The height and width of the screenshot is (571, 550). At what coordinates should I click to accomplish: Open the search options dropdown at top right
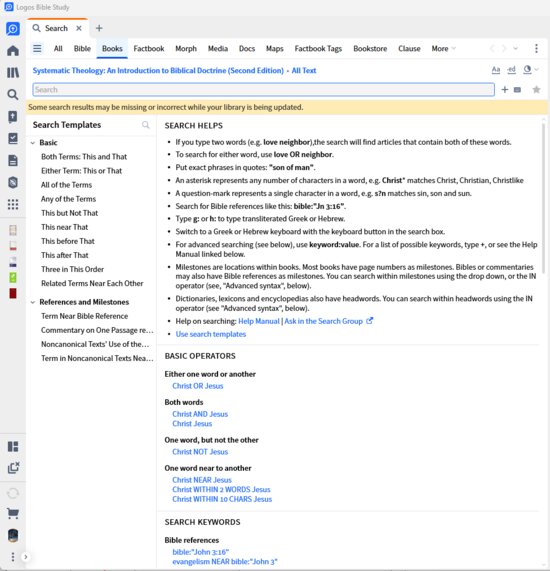531,70
